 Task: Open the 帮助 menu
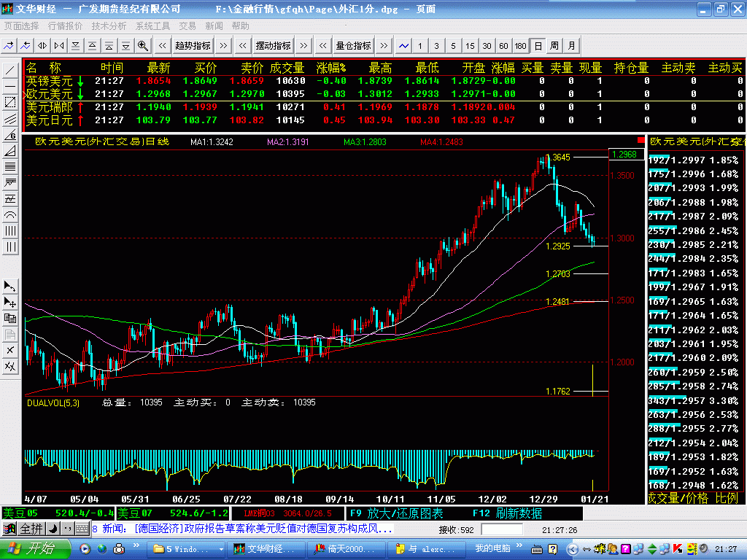pyautogui.click(x=241, y=26)
